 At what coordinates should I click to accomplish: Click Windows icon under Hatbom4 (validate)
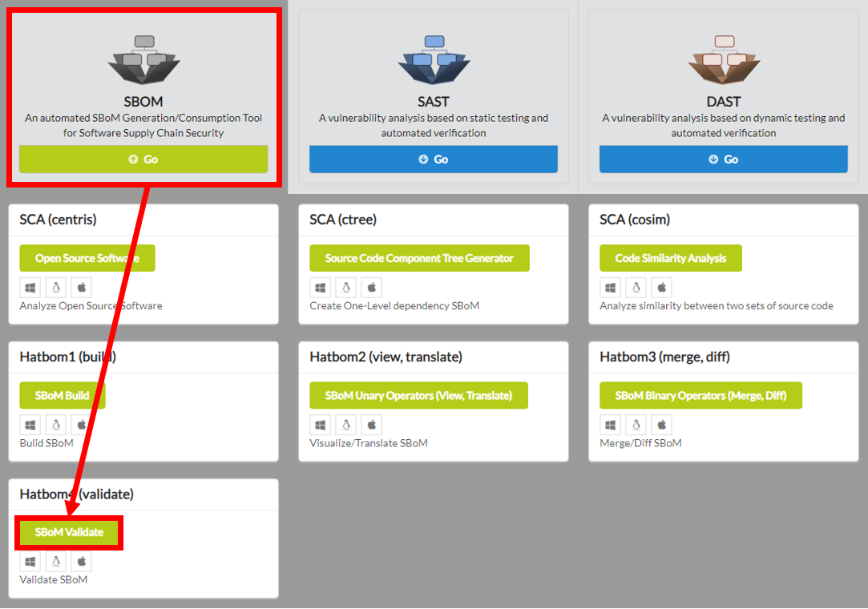tap(30, 562)
